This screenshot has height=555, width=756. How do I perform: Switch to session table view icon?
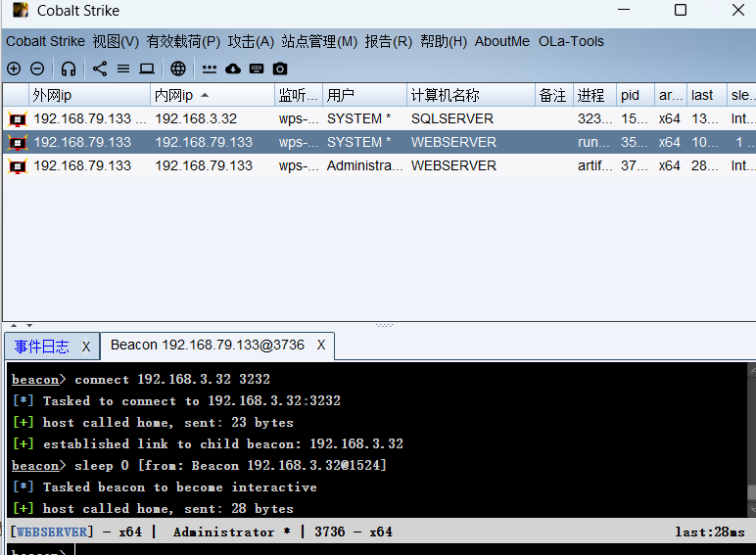pos(123,69)
